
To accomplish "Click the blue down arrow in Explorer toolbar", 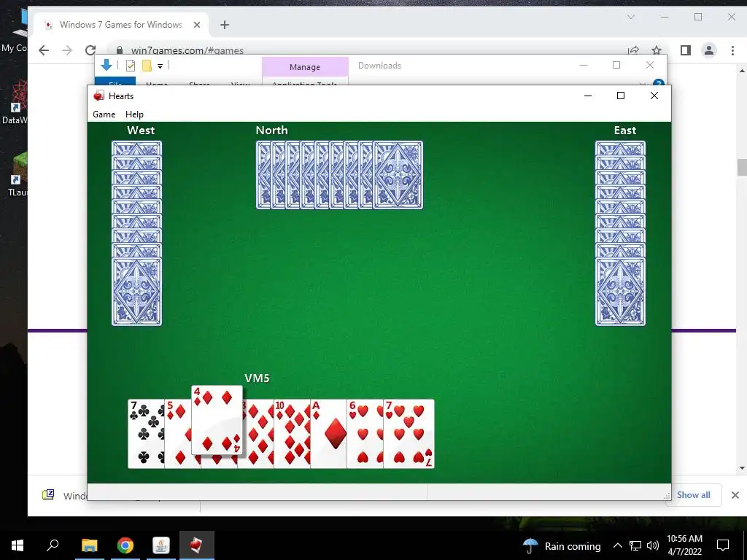I will (107, 65).
